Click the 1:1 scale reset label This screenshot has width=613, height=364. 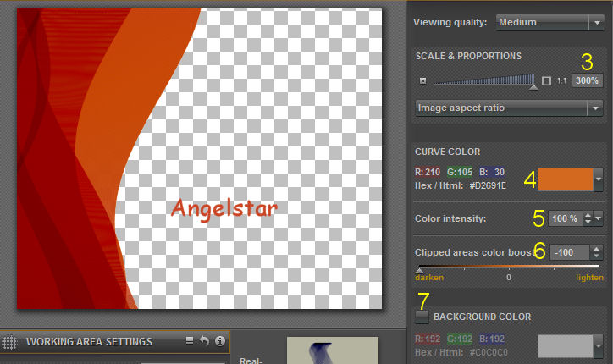(x=561, y=81)
